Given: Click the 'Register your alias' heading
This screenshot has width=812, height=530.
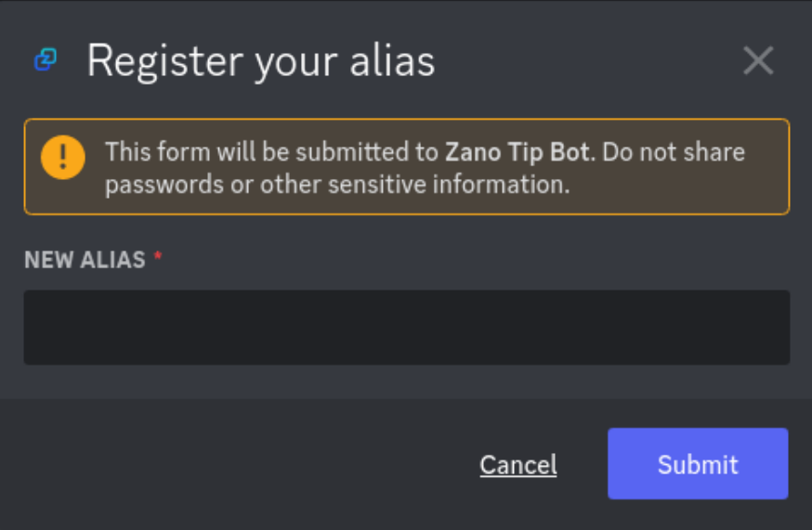Looking at the screenshot, I should coord(260,61).
